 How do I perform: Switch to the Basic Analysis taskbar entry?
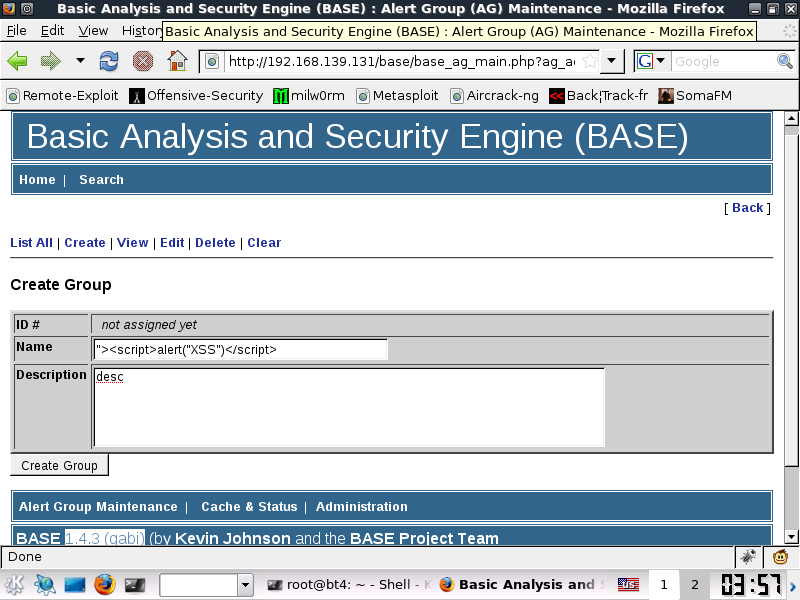pyautogui.click(x=523, y=585)
